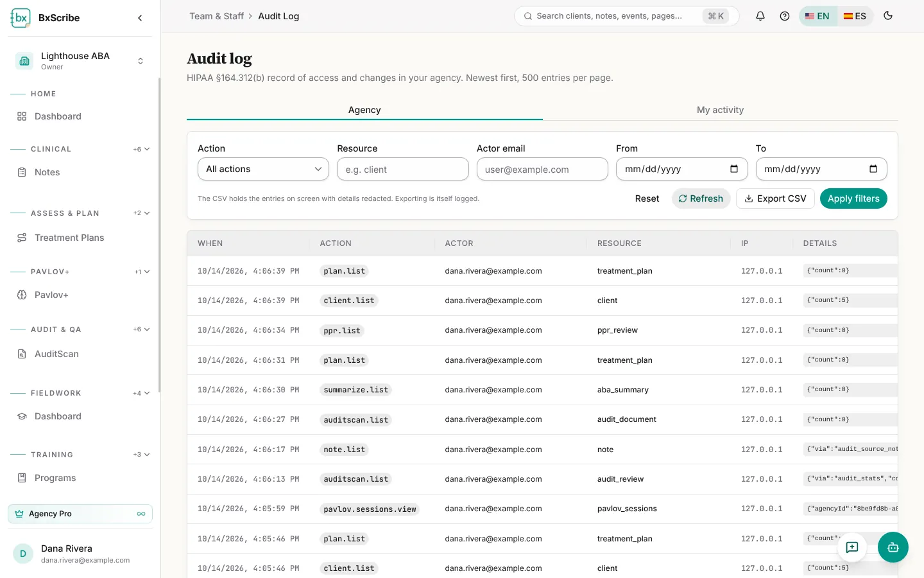
Task: Click the summarize.list action badge
Action: 356,390
